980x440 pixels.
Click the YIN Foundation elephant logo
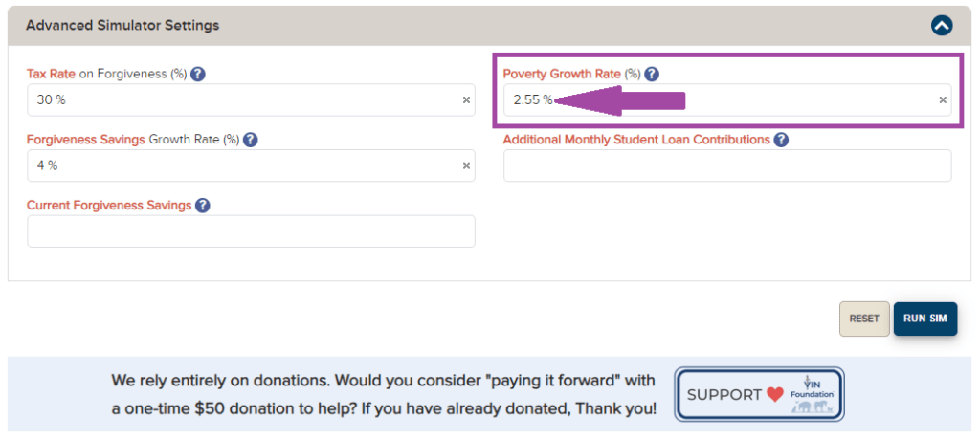[813, 407]
